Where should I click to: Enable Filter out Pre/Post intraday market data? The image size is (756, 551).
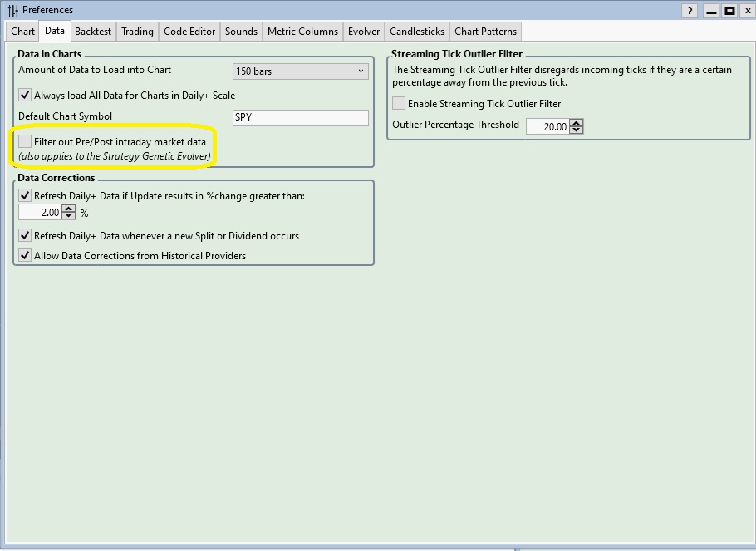[x=25, y=142]
